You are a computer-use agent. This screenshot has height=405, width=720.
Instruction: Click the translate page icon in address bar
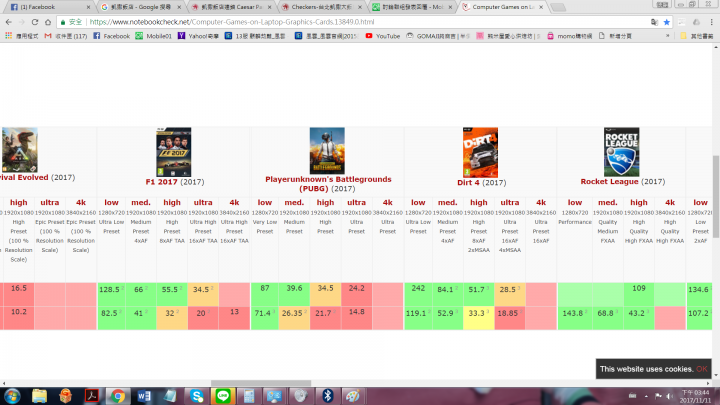point(654,22)
